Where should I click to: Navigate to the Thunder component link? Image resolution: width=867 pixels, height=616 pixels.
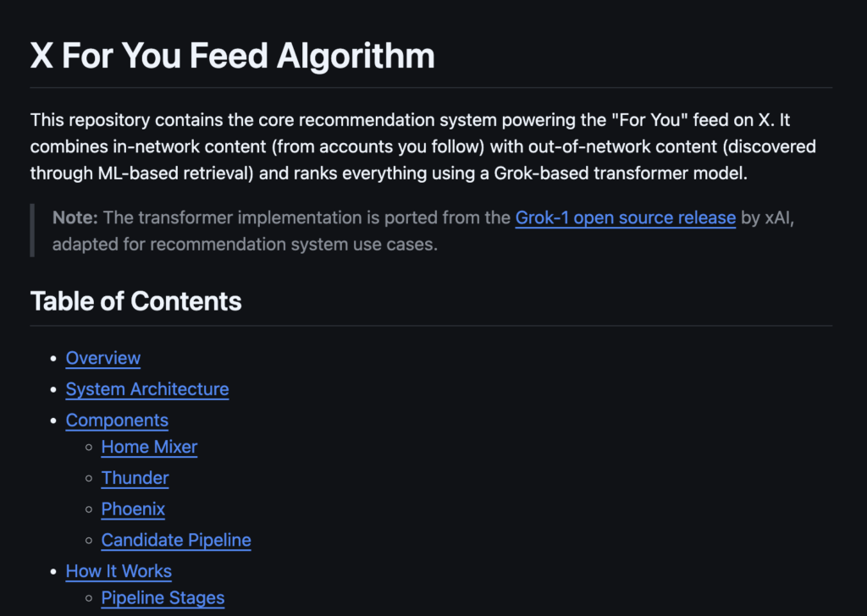[135, 478]
